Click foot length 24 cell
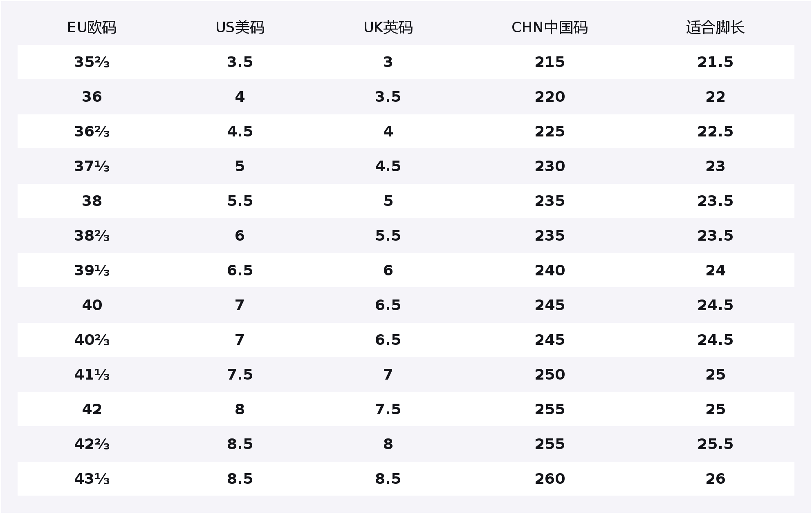 715,270
